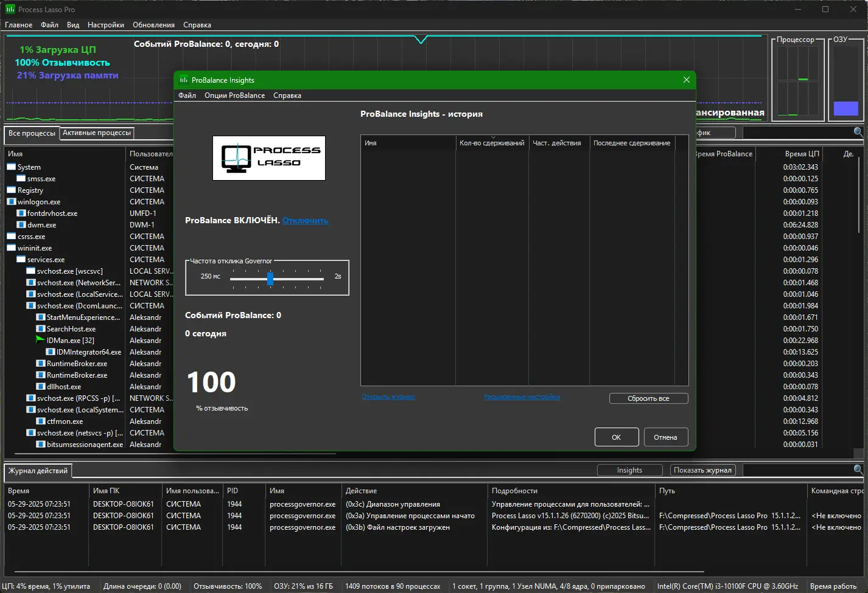Open the Опции ProBalance menu

(234, 95)
